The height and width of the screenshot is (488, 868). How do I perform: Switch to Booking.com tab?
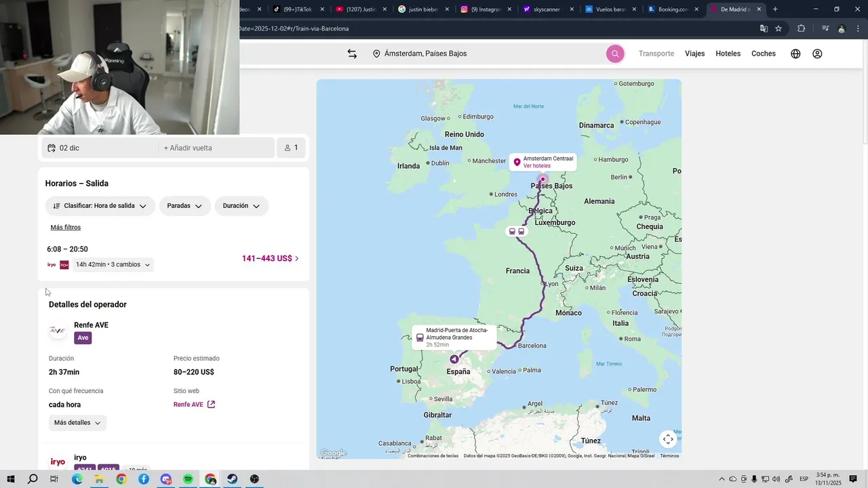click(x=671, y=9)
